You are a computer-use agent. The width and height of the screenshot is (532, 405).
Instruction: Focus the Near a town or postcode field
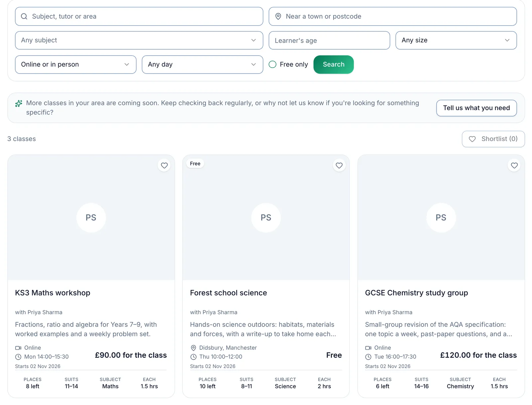(x=393, y=16)
